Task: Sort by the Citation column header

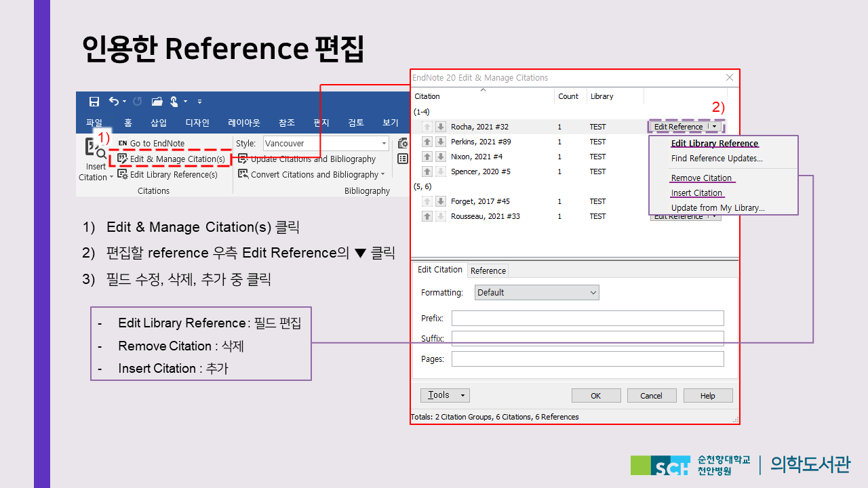Action: 483,96
